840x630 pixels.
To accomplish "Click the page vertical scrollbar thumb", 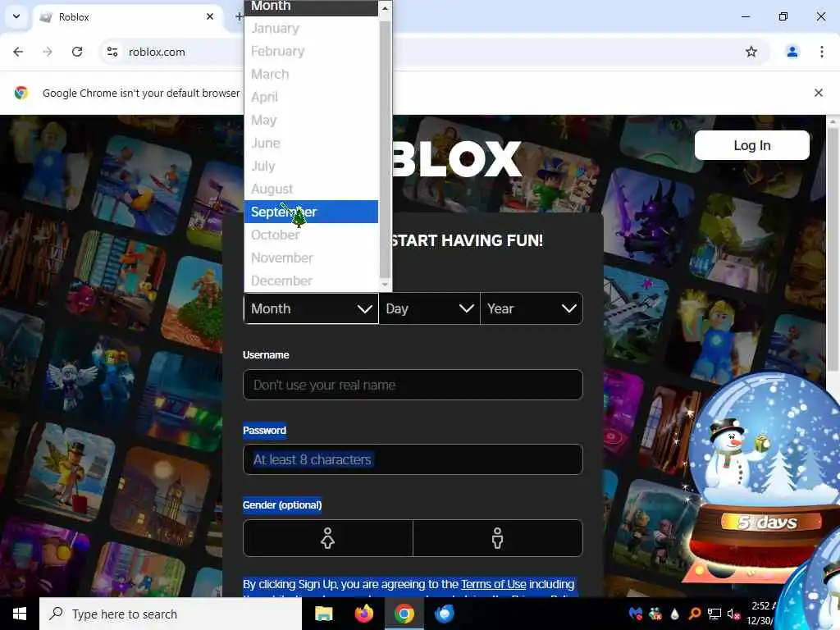I will click(833, 249).
